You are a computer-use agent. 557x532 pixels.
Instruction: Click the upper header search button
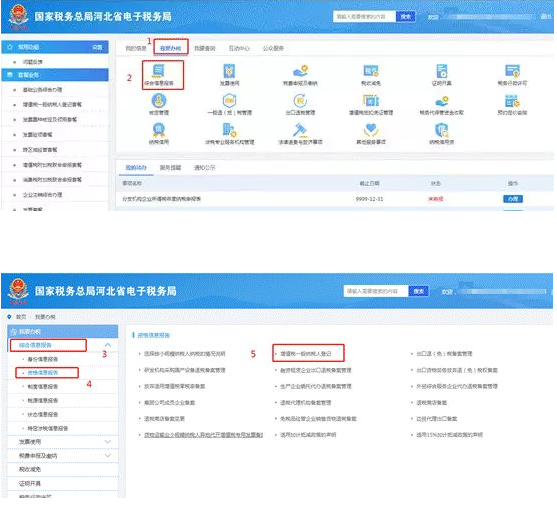coord(405,16)
